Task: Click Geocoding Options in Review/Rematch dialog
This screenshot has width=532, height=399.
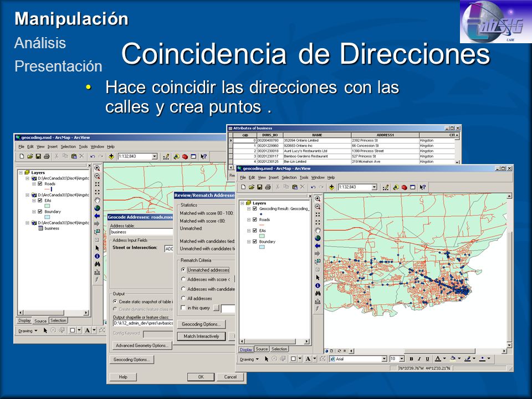Action: [201, 324]
